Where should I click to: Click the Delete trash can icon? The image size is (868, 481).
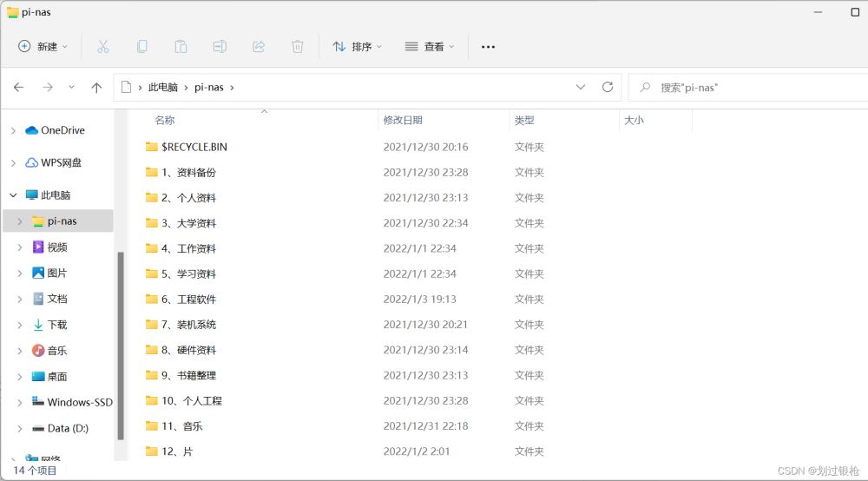[298, 47]
